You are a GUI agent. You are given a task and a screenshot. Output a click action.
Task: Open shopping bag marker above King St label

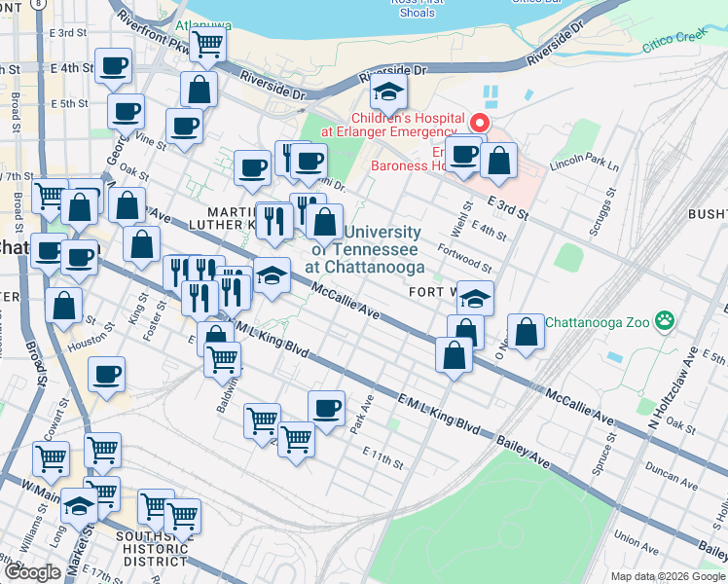point(142,245)
